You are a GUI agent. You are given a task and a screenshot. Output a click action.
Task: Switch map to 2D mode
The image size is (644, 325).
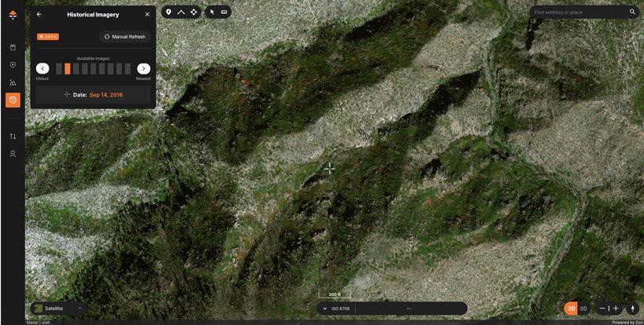click(571, 309)
